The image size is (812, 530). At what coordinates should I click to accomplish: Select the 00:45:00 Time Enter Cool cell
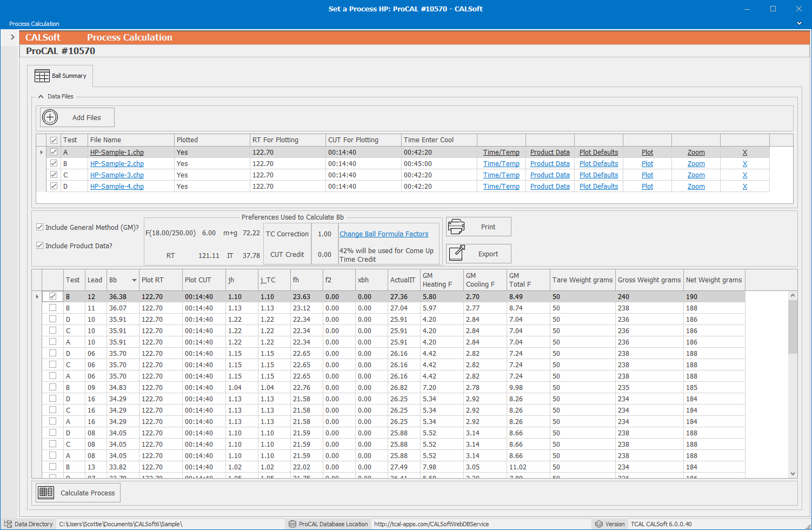point(439,164)
